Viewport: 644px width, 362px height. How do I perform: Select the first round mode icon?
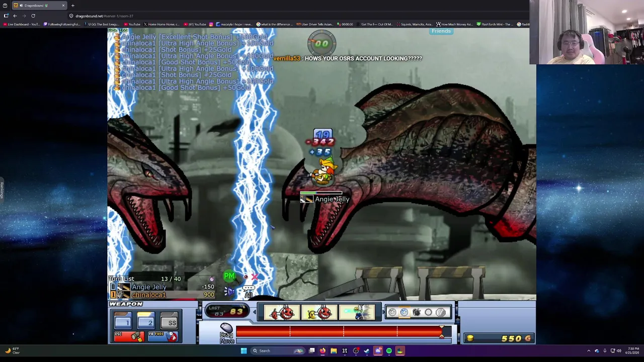[392, 312]
